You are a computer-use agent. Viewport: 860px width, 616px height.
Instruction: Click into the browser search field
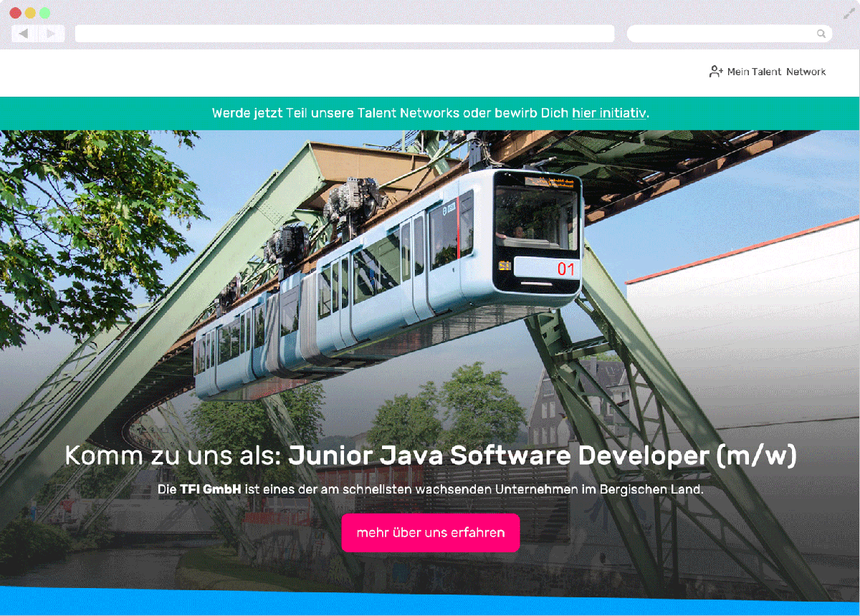(x=724, y=34)
